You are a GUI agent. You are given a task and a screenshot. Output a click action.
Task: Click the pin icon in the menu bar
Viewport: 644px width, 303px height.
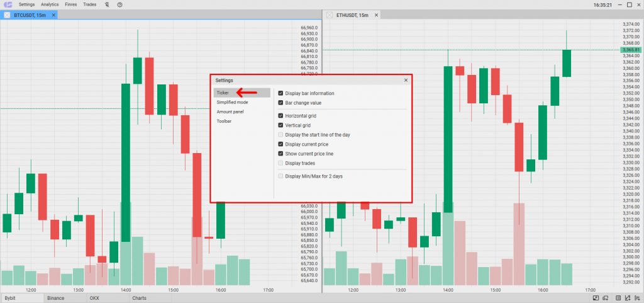pos(107,4)
